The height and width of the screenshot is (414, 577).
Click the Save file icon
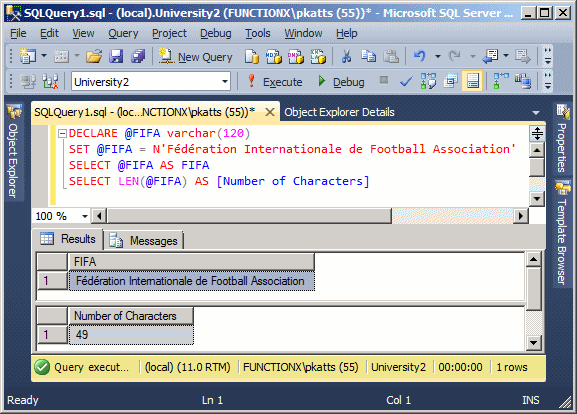116,57
